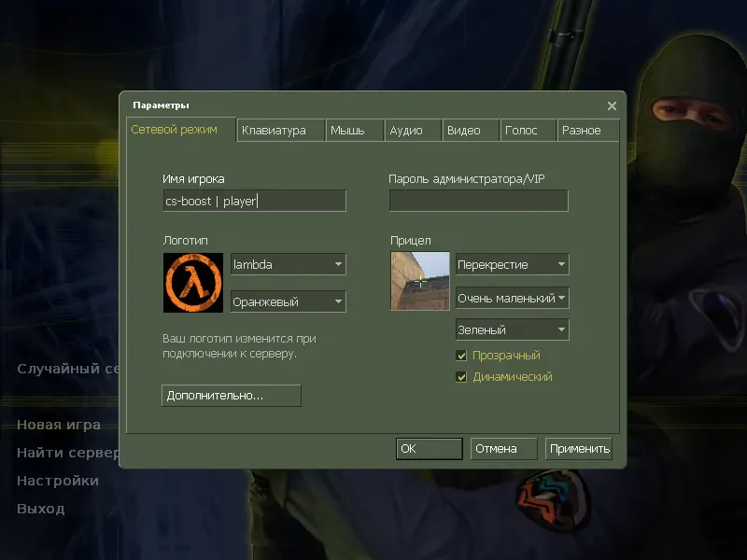Open Настройки from main menu
The image size is (747, 560).
[x=58, y=481]
